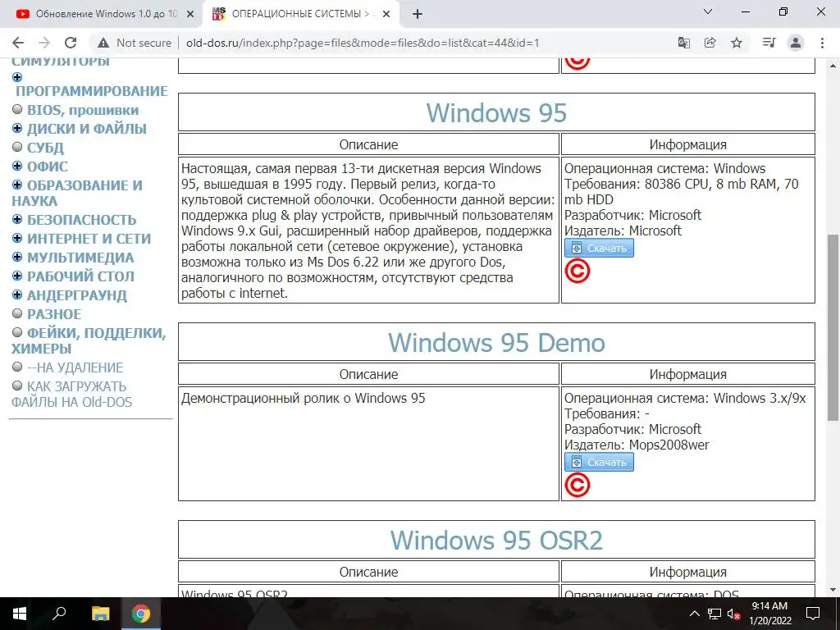Open the ИНТЕРНЕТ И СЕТИ category link
The width and height of the screenshot is (840, 630).
click(89, 239)
